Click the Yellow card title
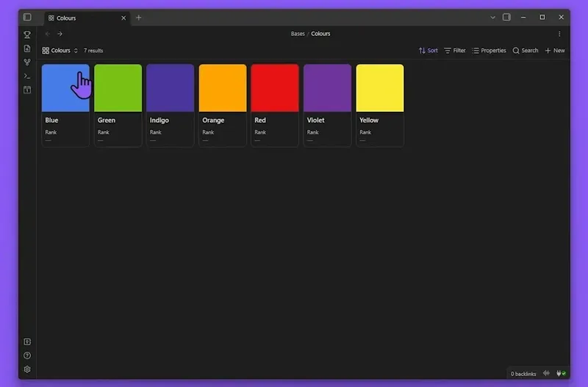588x387 pixels. 369,120
